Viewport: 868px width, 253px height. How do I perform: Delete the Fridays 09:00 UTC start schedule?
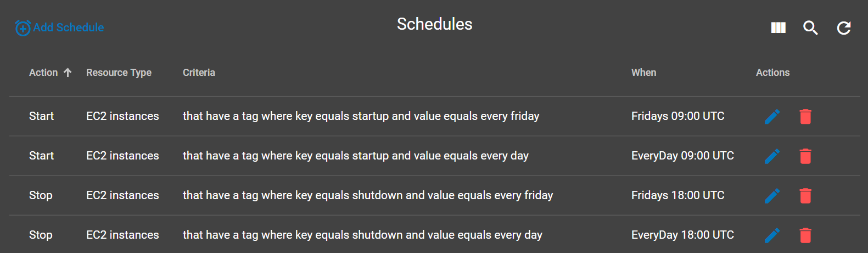click(x=805, y=117)
